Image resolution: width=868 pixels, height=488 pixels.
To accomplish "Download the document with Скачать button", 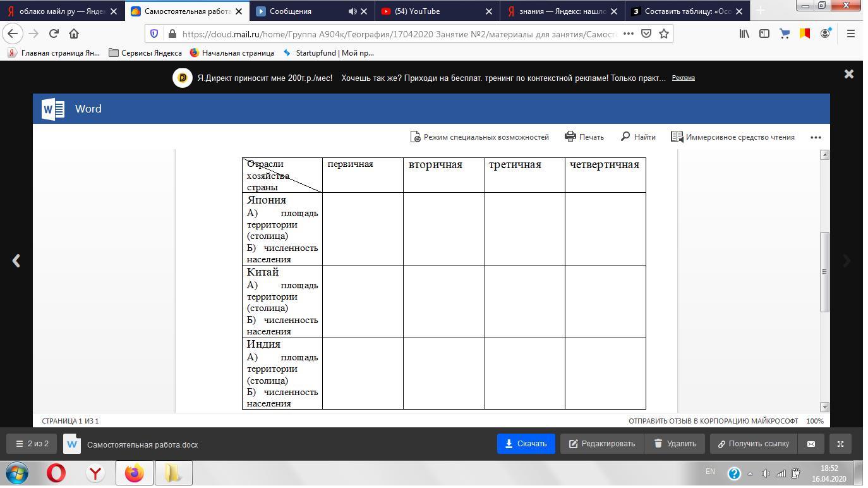I will pos(526,444).
